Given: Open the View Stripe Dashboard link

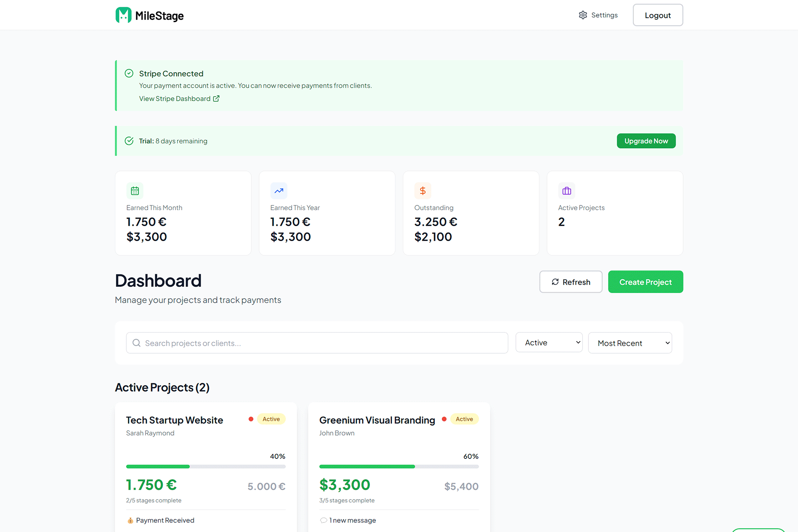Looking at the screenshot, I should pyautogui.click(x=175, y=99).
